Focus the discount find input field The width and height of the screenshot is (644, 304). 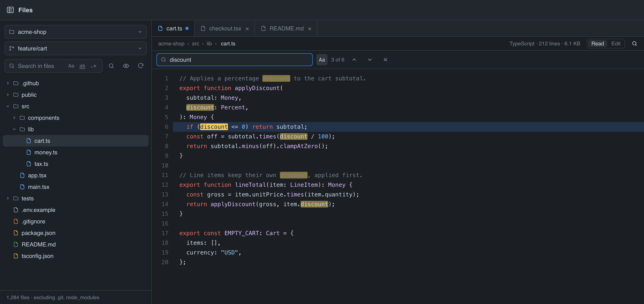tap(234, 60)
